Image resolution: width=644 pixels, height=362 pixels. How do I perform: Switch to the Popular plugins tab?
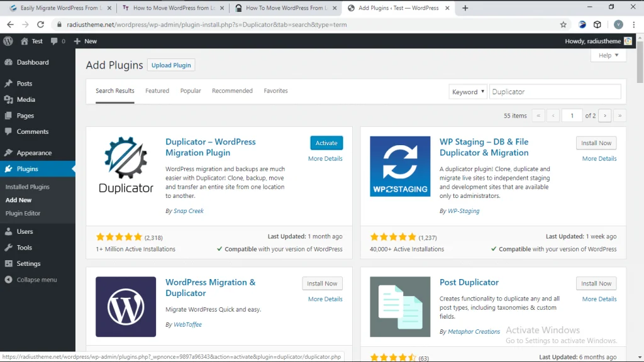click(x=191, y=90)
